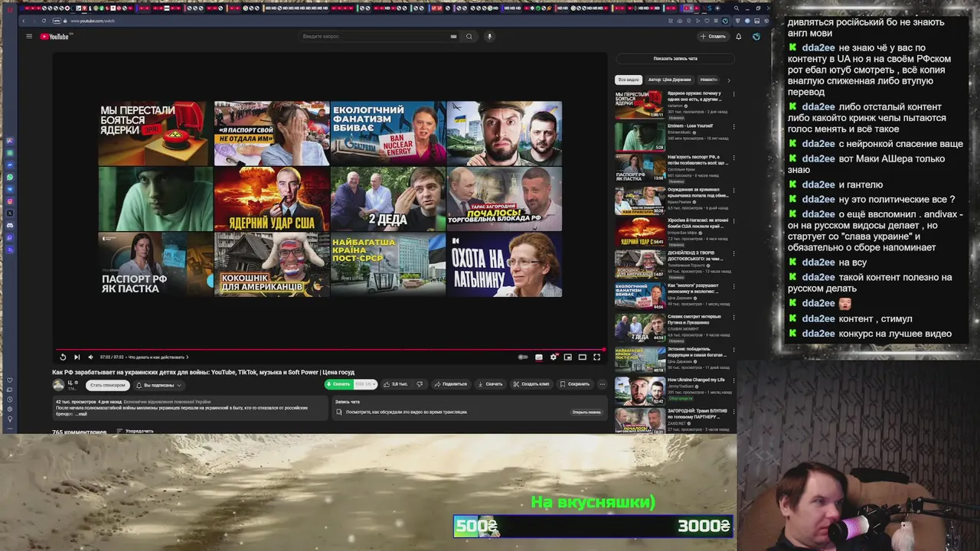Open 'КОКОШНІК ДЛЯ АМЕРИКАНЦІВ' end-screen thumbnail
The height and width of the screenshot is (551, 980).
272,264
